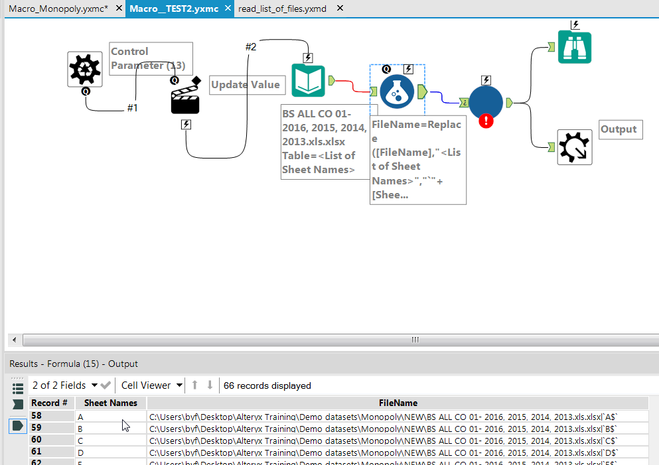Screen dimensions: 659x465
Task: Move to previous record with up arrow
Action: (195, 385)
